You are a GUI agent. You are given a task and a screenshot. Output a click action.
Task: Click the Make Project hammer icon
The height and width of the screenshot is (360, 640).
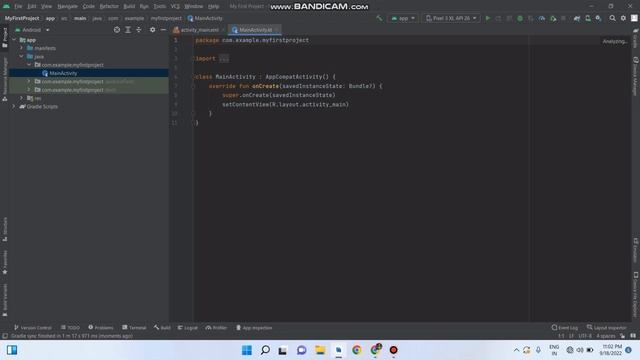coord(379,18)
